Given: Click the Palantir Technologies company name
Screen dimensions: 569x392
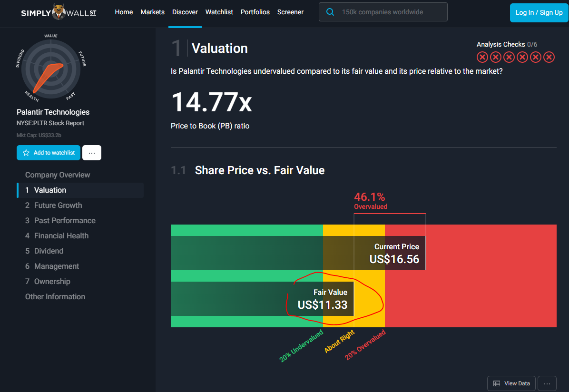Looking at the screenshot, I should pyautogui.click(x=53, y=112).
